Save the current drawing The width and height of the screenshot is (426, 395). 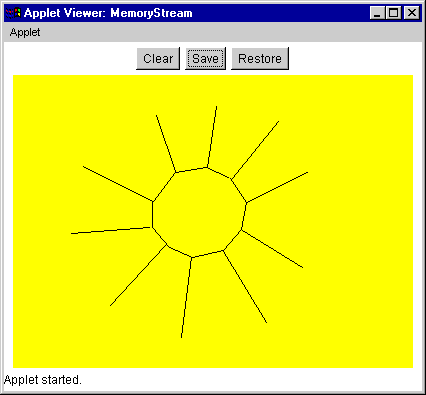coord(205,59)
